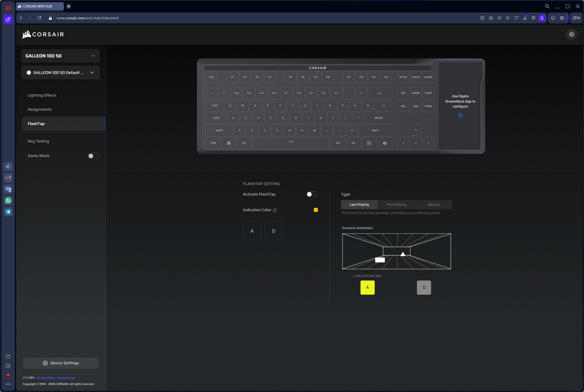Click the three-dot more options in sidebar

pos(8,384)
